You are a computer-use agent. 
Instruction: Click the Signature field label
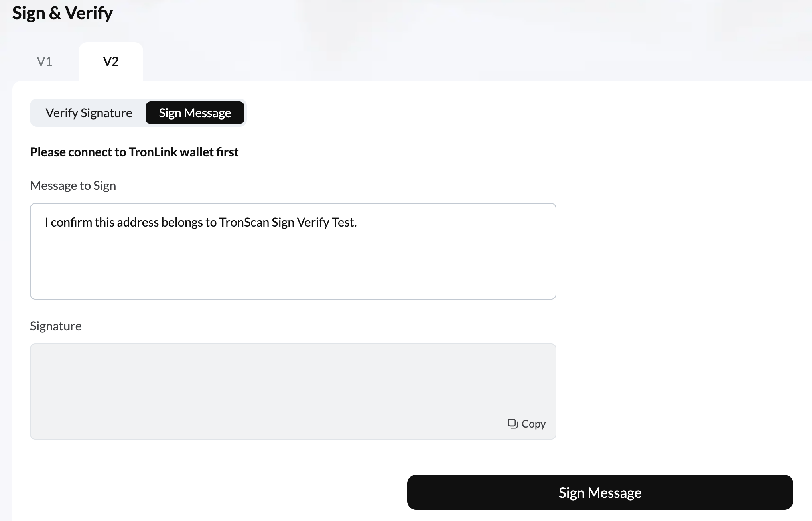click(x=56, y=326)
